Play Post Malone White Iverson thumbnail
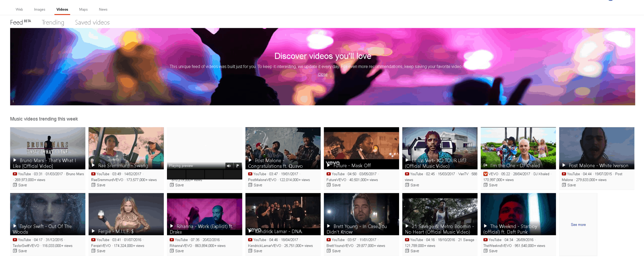 point(597,148)
